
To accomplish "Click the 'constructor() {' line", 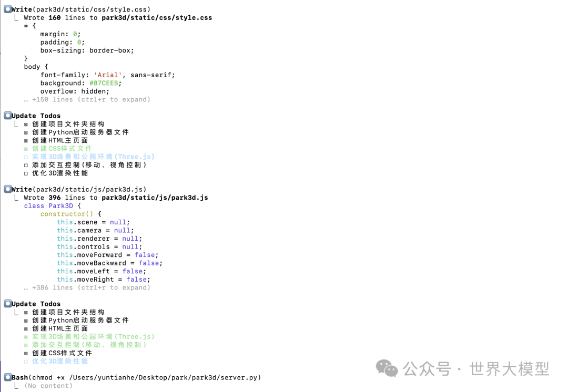I will point(70,214).
